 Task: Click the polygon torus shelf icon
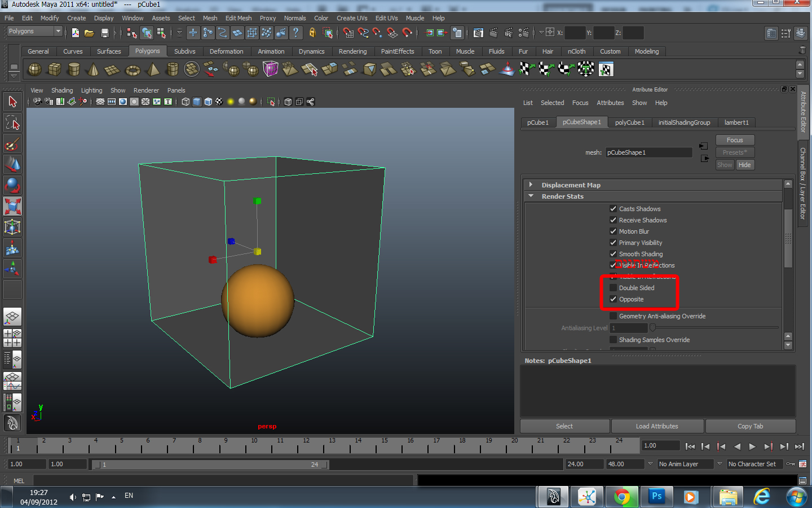coord(133,70)
